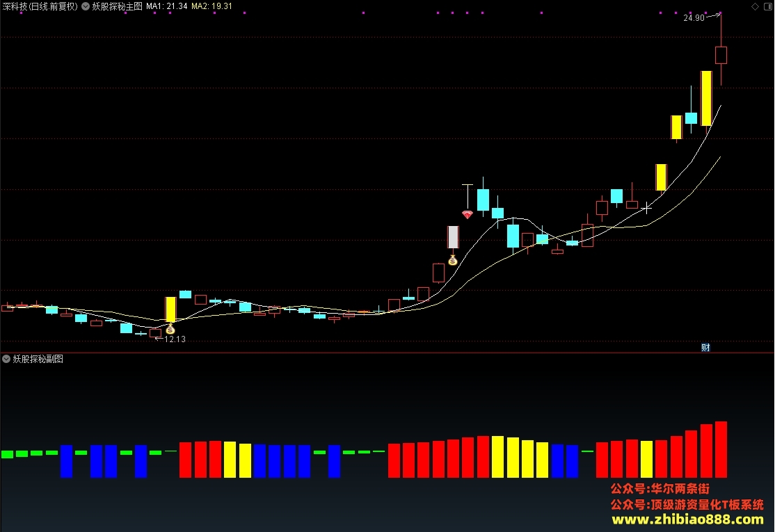Click the red diamond sell signal icon
775x532 pixels.
467,214
